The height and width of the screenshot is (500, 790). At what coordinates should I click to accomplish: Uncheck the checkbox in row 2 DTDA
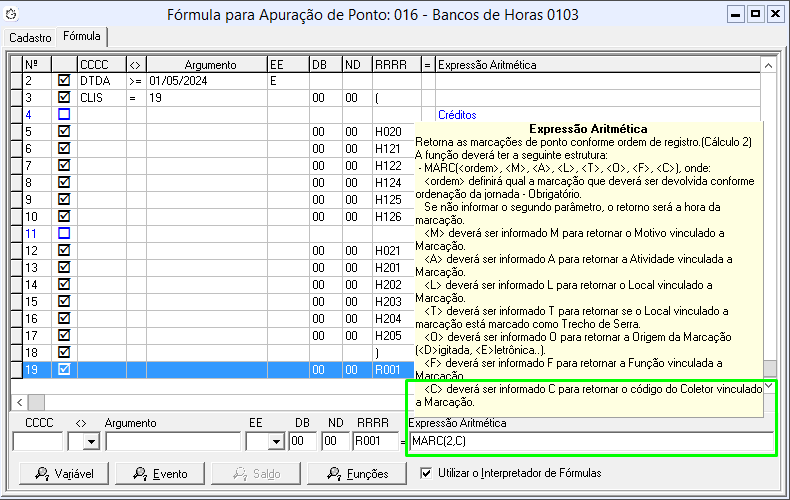[x=64, y=81]
